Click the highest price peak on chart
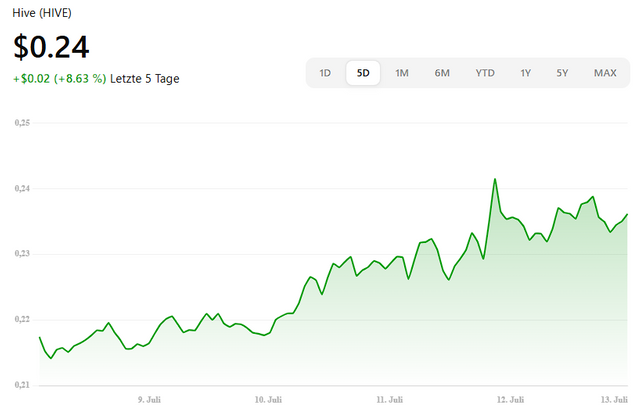This screenshot has height=405, width=640. pos(495,179)
